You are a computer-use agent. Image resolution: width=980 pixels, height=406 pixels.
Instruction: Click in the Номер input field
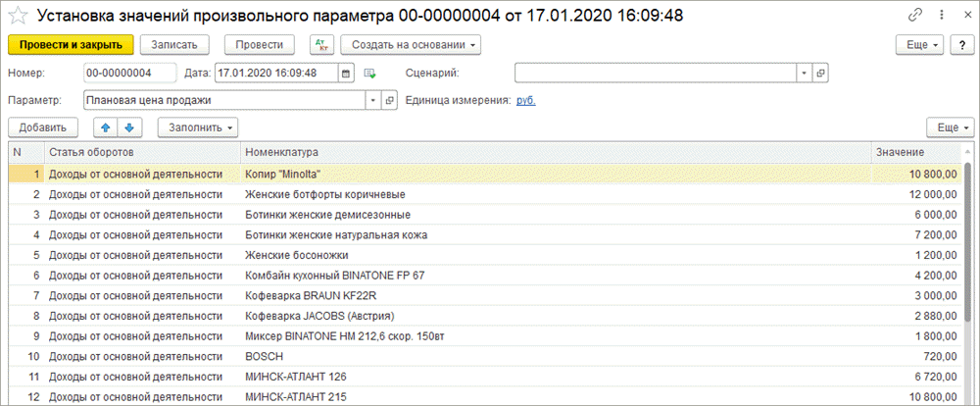[x=128, y=73]
